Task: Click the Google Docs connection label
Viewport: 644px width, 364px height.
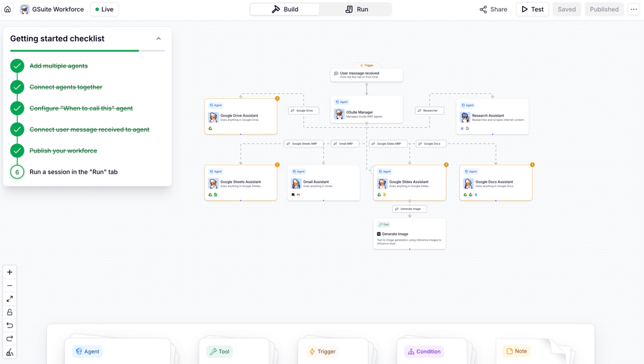Action: pyautogui.click(x=431, y=144)
